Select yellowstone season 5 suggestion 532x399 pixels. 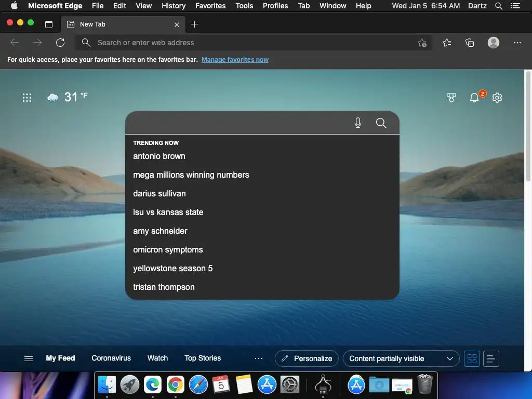262,269
